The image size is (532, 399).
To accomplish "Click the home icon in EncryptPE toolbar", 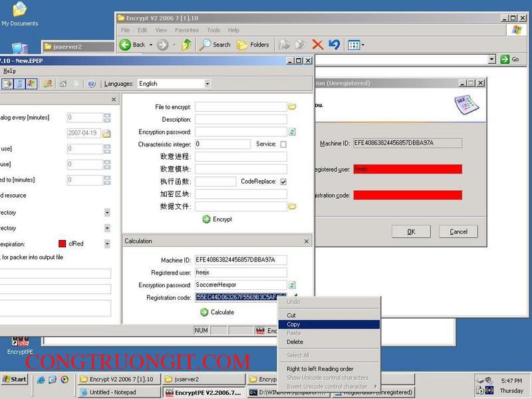I will click(x=63, y=84).
